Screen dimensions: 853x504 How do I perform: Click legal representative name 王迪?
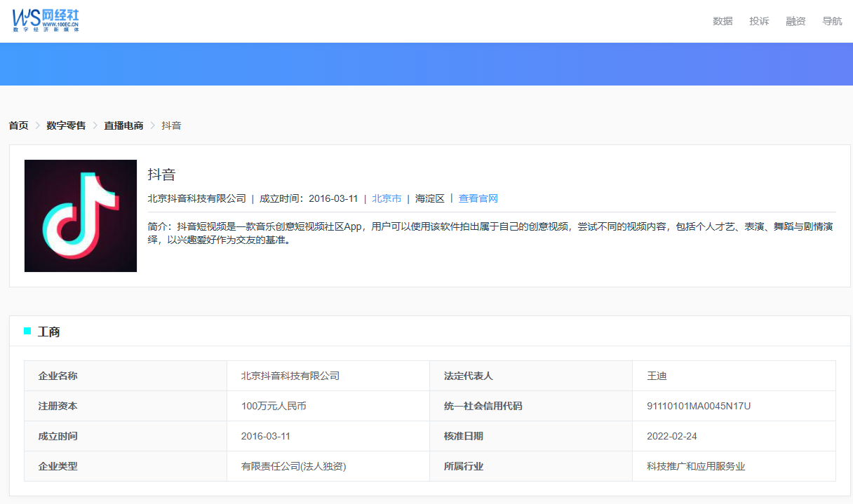click(x=657, y=376)
